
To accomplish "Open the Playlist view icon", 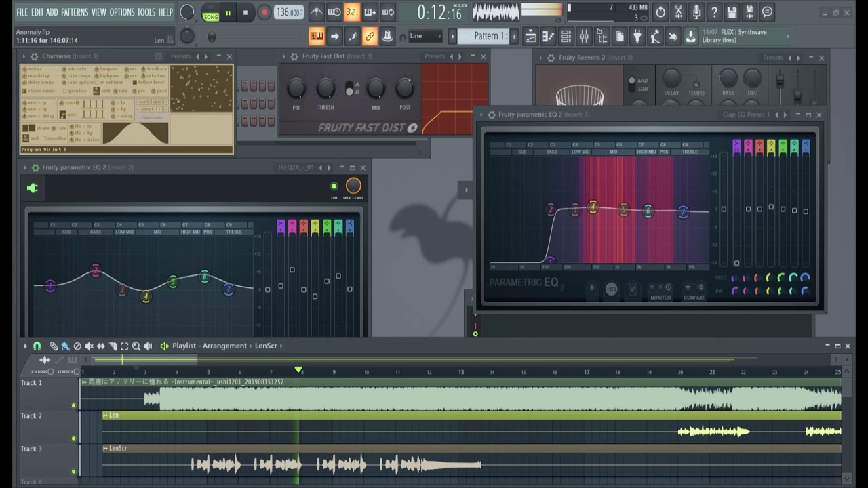I will (530, 36).
